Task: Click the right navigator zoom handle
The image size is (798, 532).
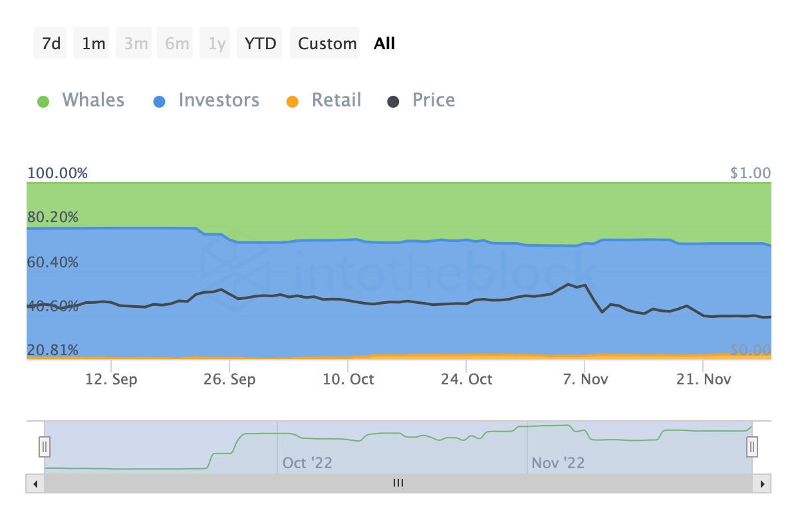Action: [x=751, y=447]
